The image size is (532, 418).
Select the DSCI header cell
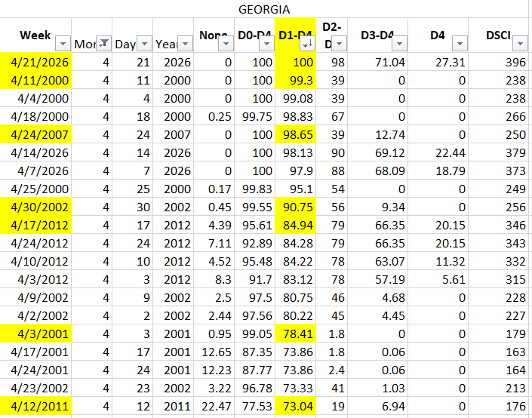(498, 35)
